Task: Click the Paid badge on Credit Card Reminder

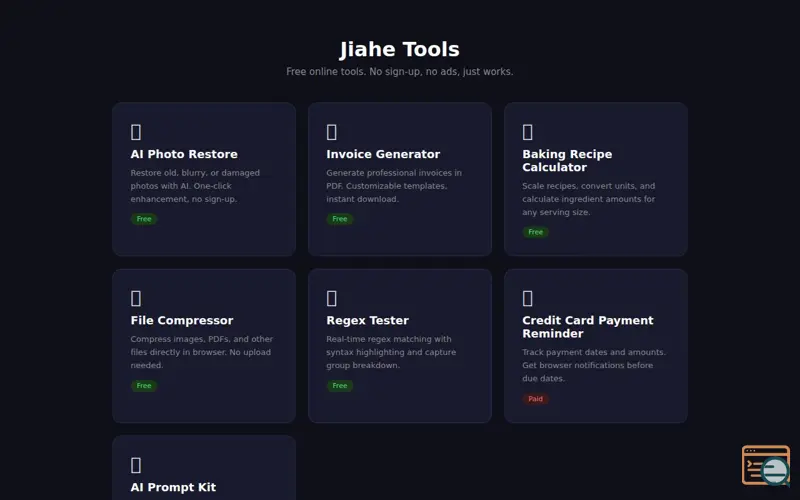Action: click(x=536, y=399)
